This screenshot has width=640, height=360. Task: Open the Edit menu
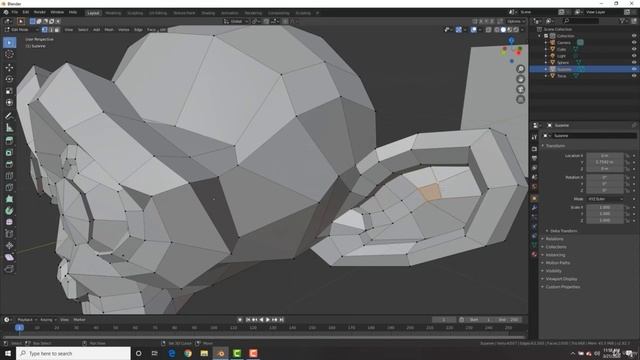[26, 12]
